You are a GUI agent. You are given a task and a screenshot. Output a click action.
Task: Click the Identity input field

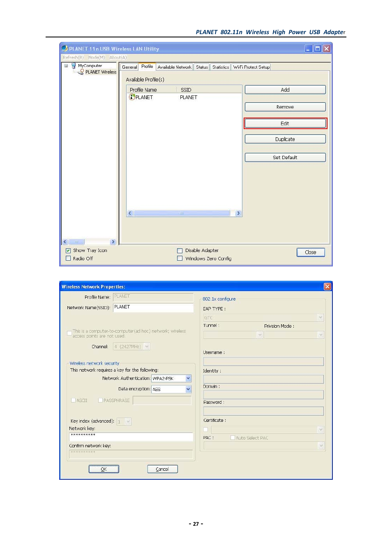pyautogui.click(x=263, y=379)
